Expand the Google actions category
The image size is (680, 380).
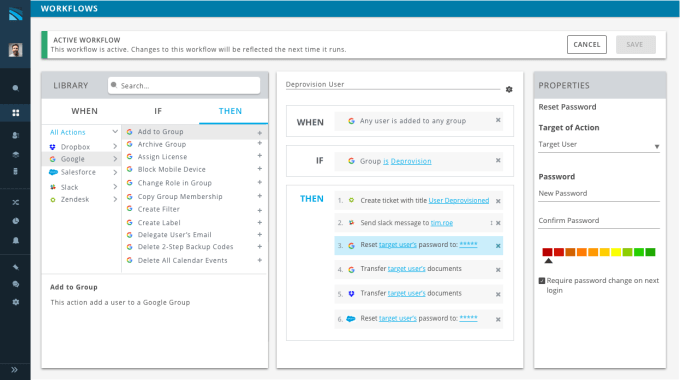[x=115, y=159]
